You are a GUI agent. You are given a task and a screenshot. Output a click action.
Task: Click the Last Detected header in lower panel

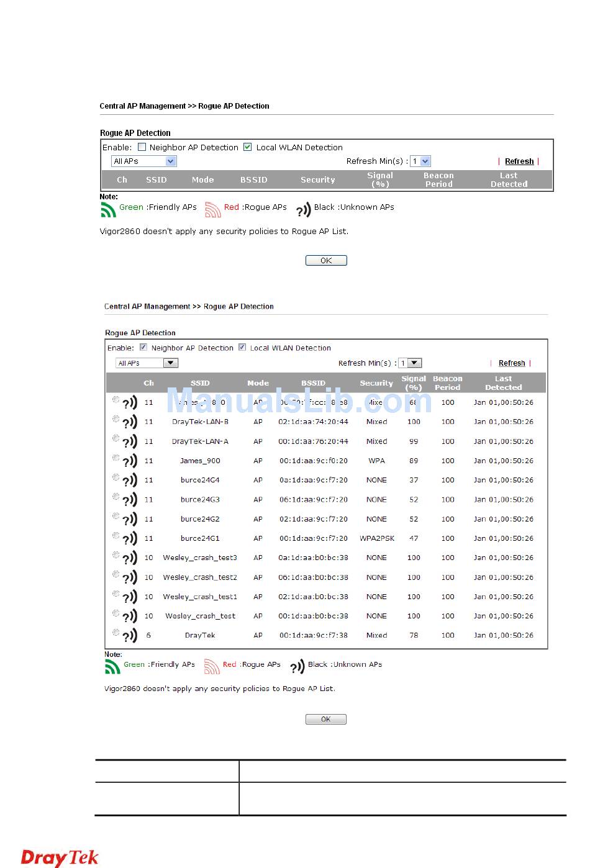pyautogui.click(x=503, y=383)
